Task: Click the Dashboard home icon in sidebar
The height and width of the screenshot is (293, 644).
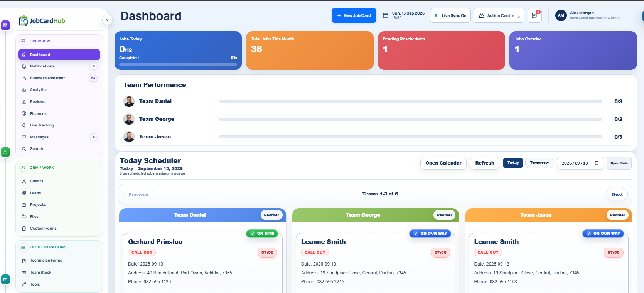Action: (24, 55)
